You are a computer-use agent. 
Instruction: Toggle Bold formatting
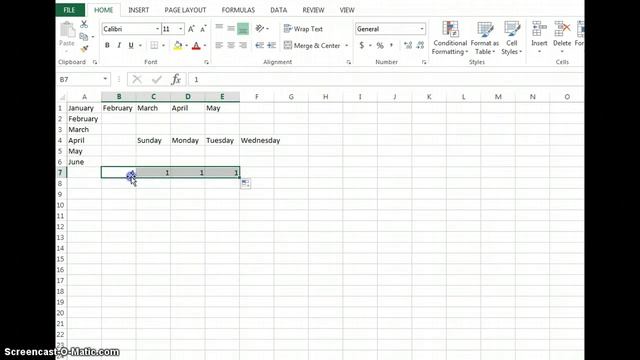107,45
